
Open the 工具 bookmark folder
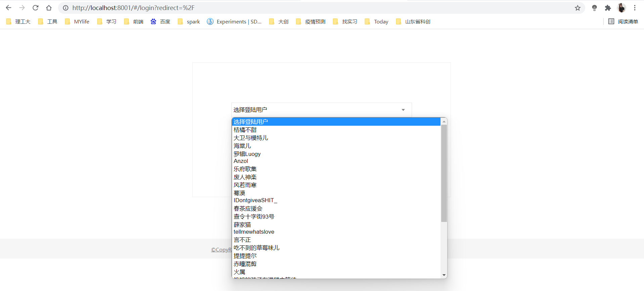tap(48, 21)
